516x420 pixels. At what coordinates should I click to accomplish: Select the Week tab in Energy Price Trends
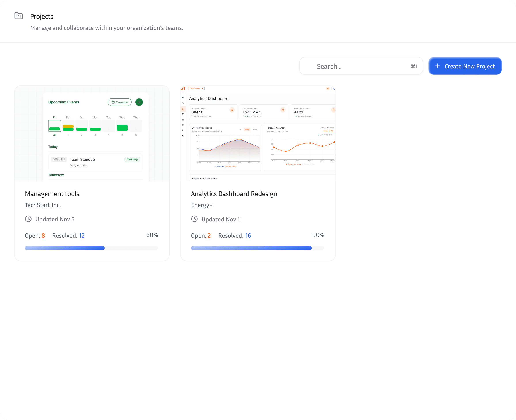(x=247, y=130)
